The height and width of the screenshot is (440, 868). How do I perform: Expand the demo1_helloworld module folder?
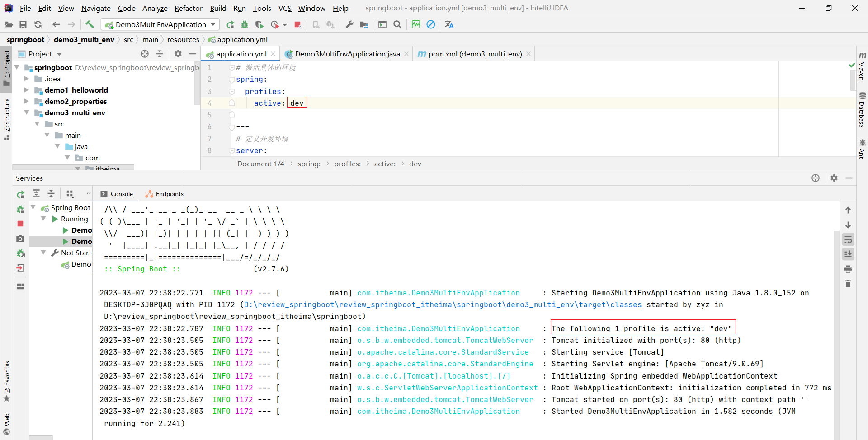(27, 90)
